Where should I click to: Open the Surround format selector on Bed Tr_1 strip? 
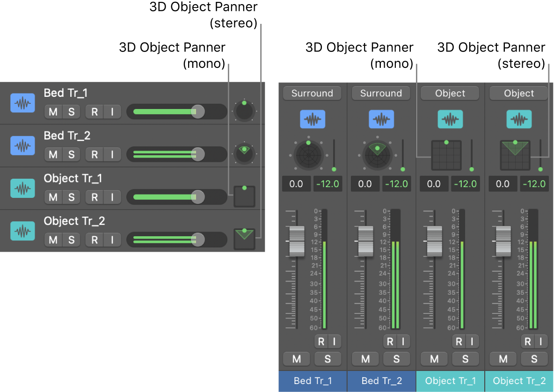(x=312, y=93)
